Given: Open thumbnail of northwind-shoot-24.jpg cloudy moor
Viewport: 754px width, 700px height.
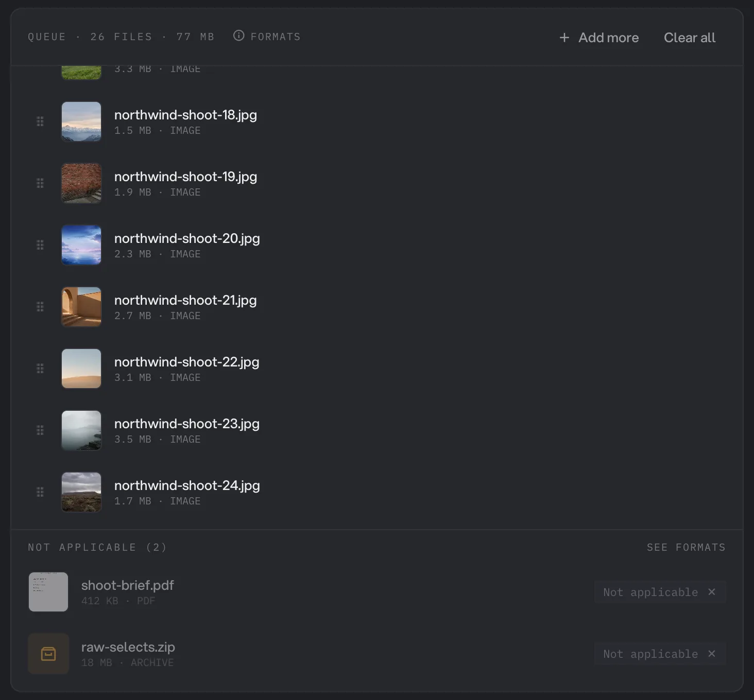Looking at the screenshot, I should click(81, 492).
